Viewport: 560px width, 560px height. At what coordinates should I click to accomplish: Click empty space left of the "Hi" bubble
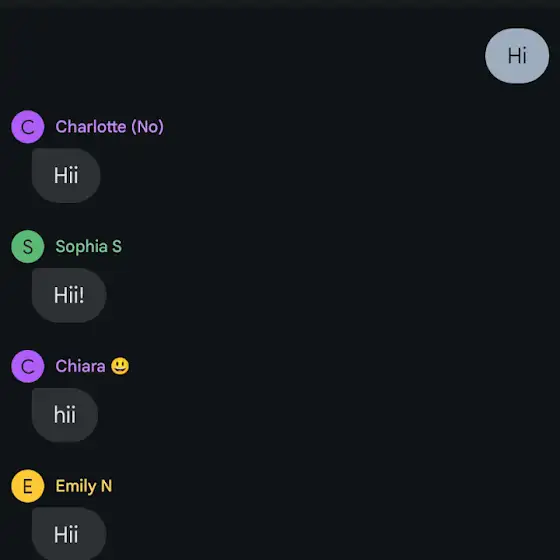coord(243,56)
